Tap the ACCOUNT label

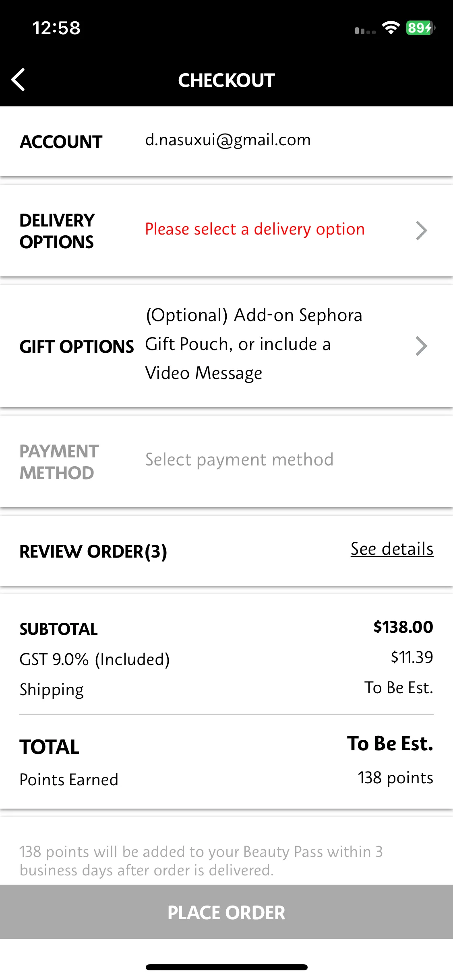point(61,142)
